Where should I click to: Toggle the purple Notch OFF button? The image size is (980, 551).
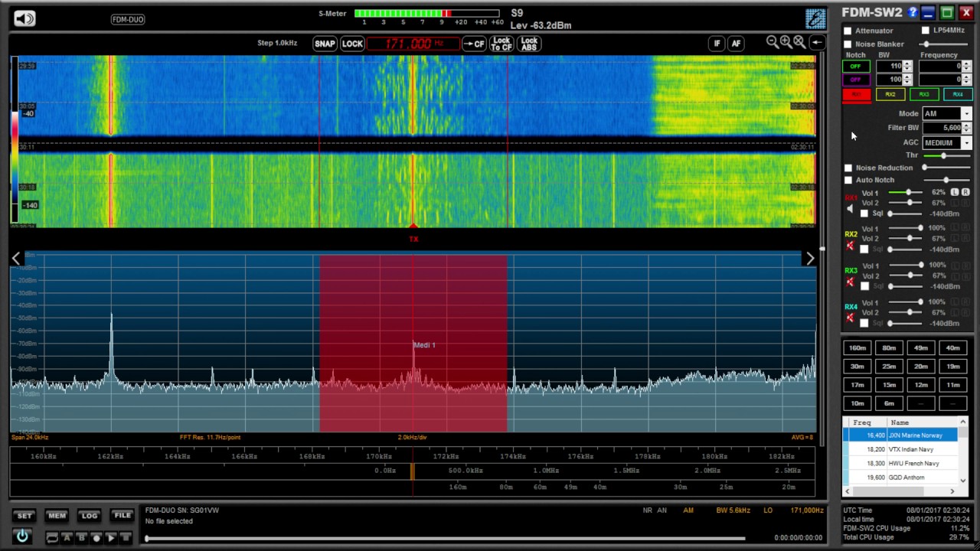(856, 80)
